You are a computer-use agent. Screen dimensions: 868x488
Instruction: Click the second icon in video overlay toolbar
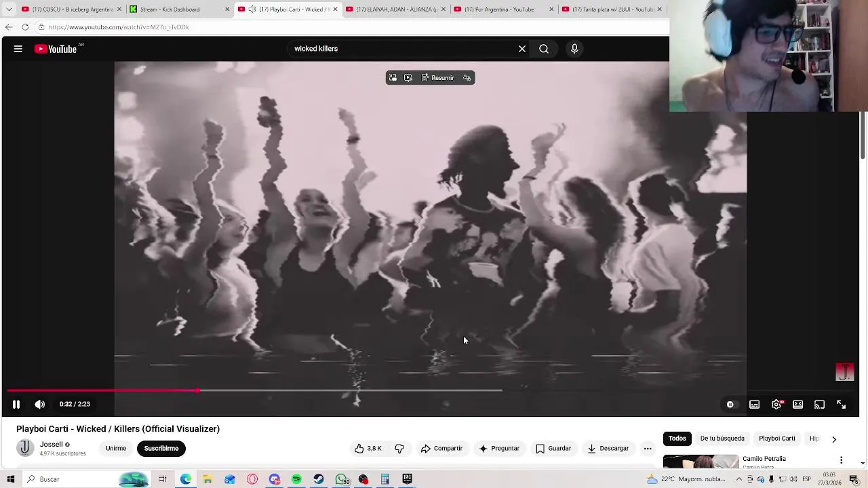pyautogui.click(x=408, y=78)
